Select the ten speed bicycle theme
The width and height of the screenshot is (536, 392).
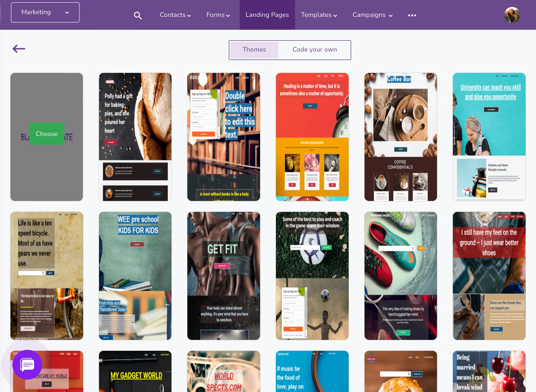(x=47, y=276)
